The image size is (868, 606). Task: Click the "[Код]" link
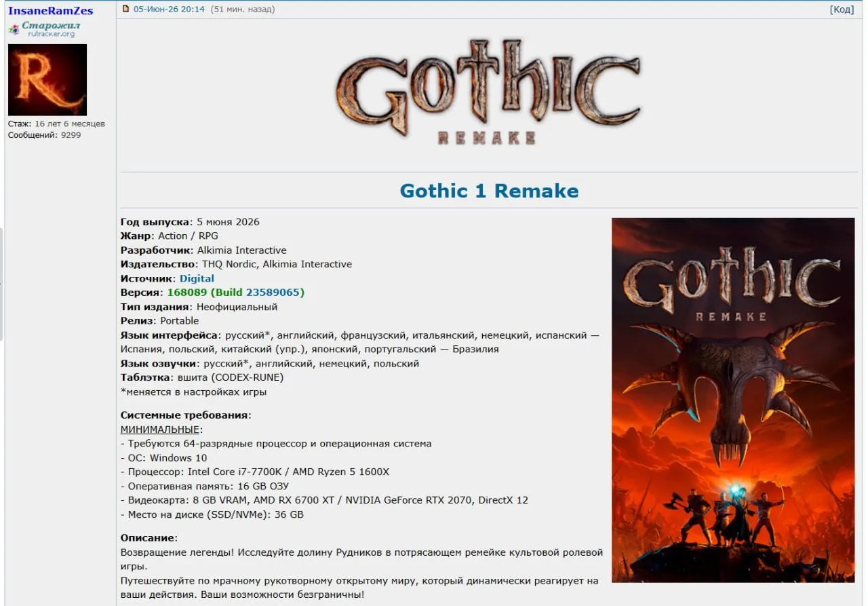tap(842, 10)
